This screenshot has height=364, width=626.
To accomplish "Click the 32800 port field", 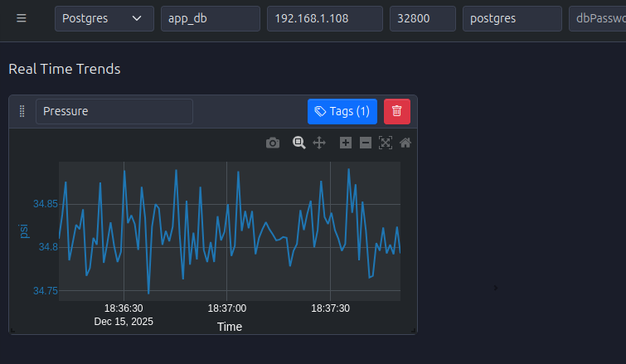I will point(422,18).
